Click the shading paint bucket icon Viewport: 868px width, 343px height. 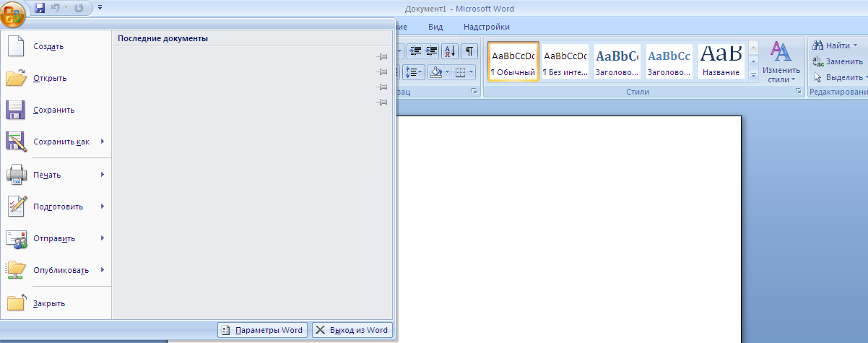tap(435, 72)
